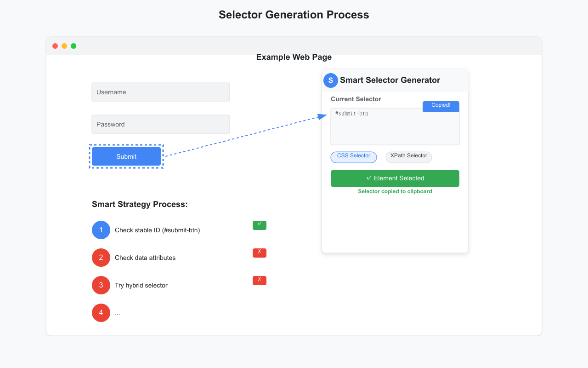Click the green checkmark badge for stable ID
The width and height of the screenshot is (588, 368).
260,225
